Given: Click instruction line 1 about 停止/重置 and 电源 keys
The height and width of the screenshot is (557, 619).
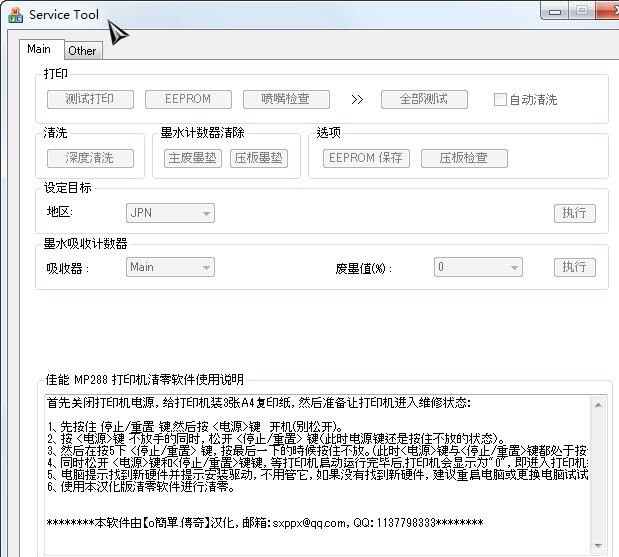Looking at the screenshot, I should [195, 427].
